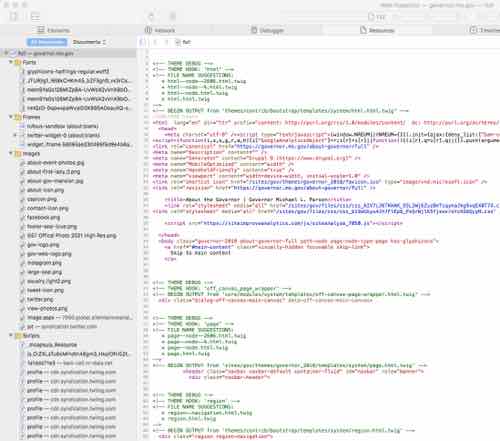
Task: Open view-photos.png image
Action: [x=47, y=308]
